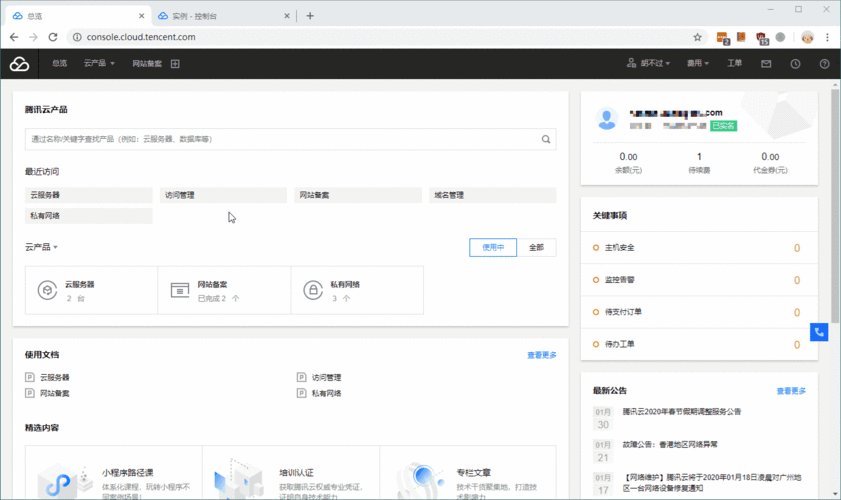Expand the 云产品 section dropdown arrow
This screenshot has width=841, height=500.
click(55, 247)
